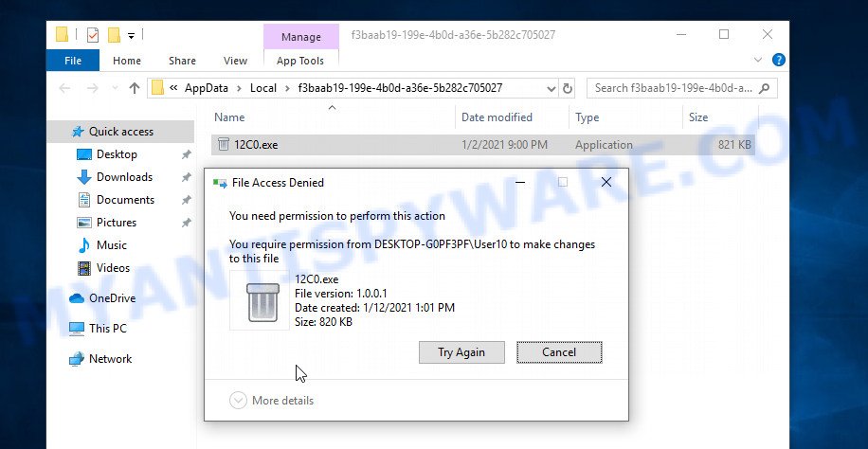Screen dimensions: 868x449
Task: Open Explorer Help question mark icon
Action: (778, 60)
